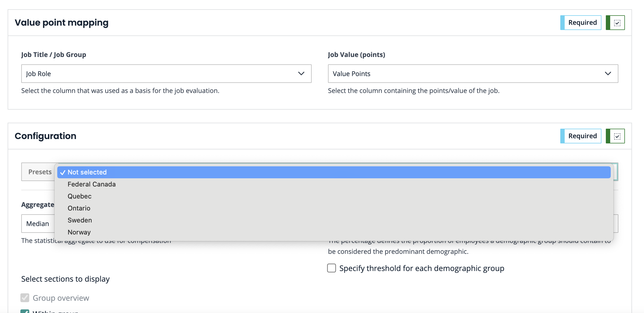
Task: Click the Value Points dropdown chevron arrow
Action: (608, 74)
